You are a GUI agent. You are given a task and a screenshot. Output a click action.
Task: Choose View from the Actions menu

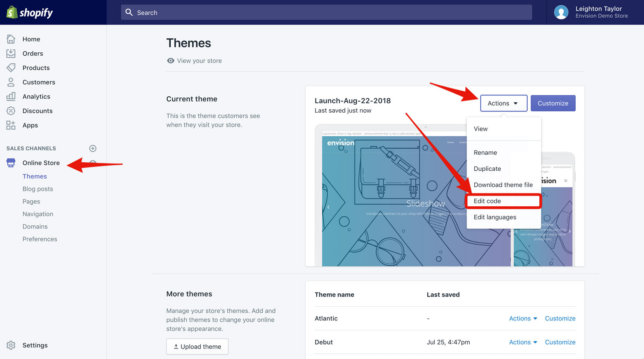(x=504, y=129)
